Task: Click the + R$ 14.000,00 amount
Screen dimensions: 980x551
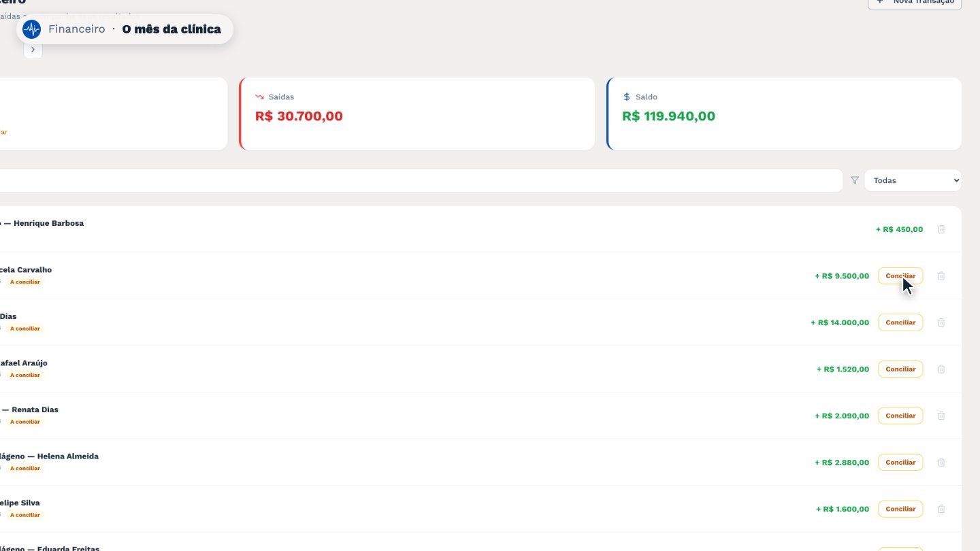Action: [840, 322]
